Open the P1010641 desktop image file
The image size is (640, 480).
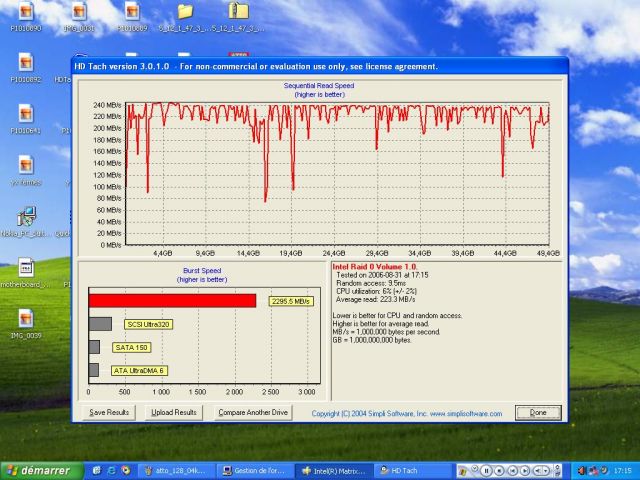26,120
